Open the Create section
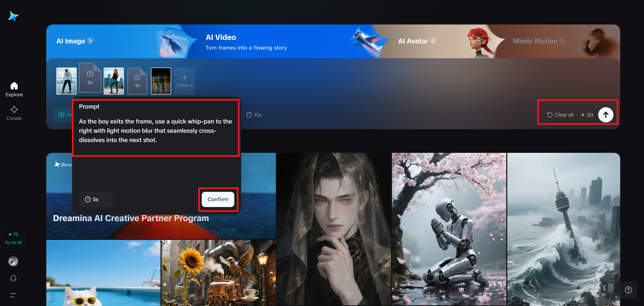 pyautogui.click(x=14, y=113)
